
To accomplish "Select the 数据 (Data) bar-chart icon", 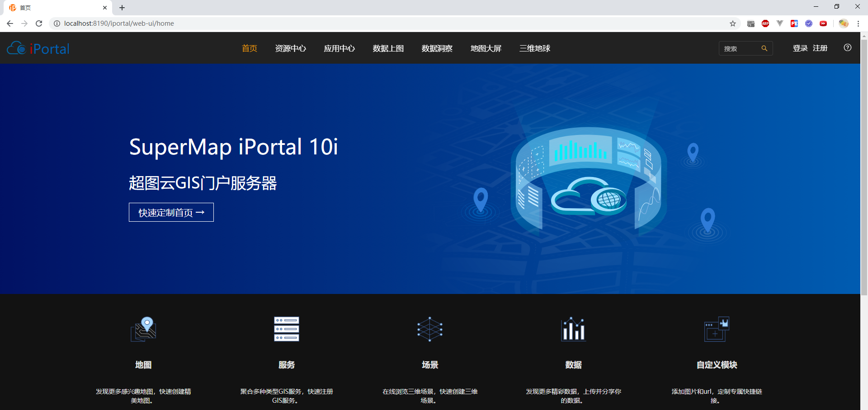I will (572, 329).
